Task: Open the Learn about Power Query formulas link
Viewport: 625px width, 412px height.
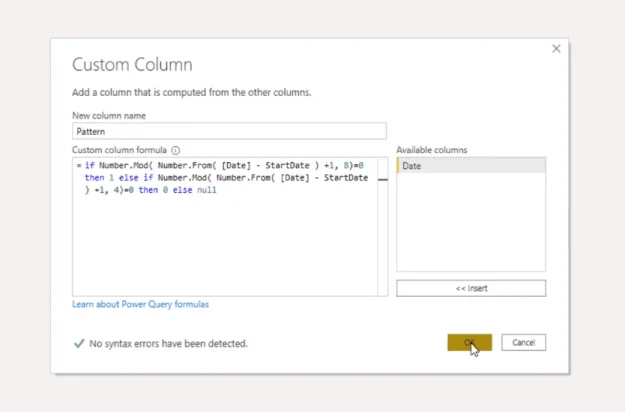Action: (x=140, y=304)
